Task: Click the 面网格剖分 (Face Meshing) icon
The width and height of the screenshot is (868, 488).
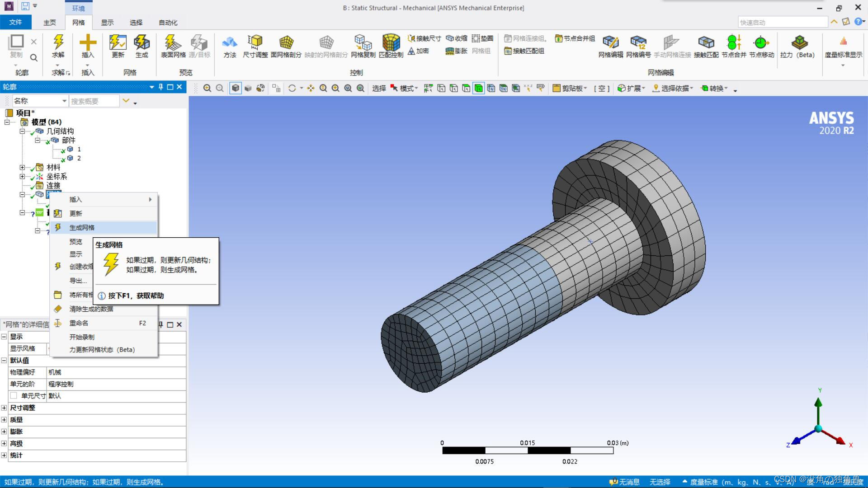Action: click(x=286, y=43)
